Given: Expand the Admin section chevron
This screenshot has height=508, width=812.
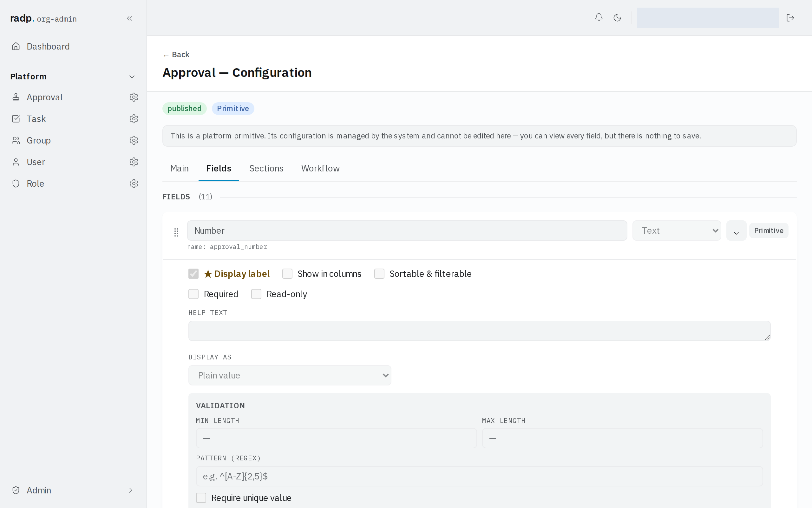Looking at the screenshot, I should point(131,490).
